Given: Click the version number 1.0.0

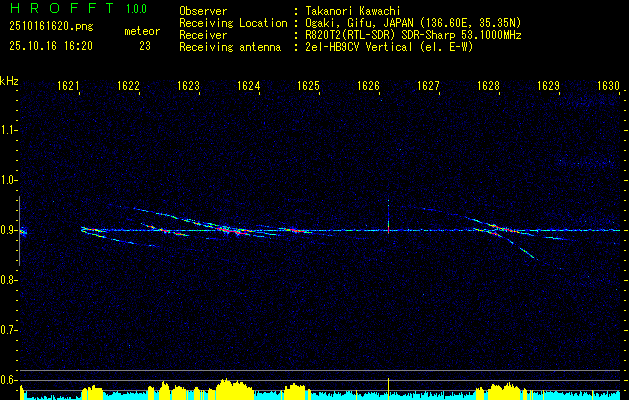Looking at the screenshot, I should [136, 9].
